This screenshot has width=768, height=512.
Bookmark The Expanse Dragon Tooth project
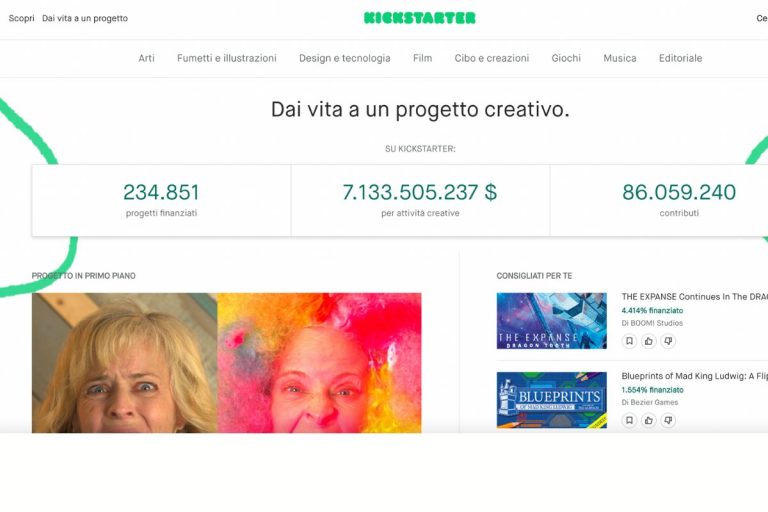(629, 341)
